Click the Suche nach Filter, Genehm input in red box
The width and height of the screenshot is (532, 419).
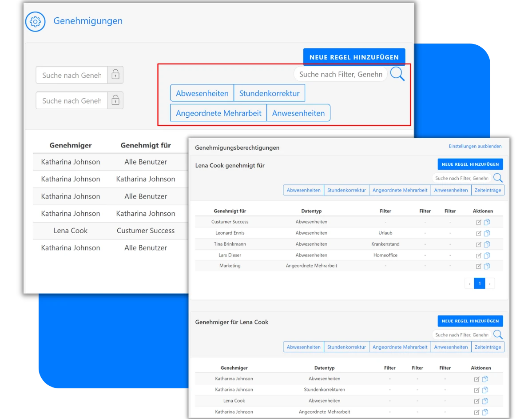(341, 74)
